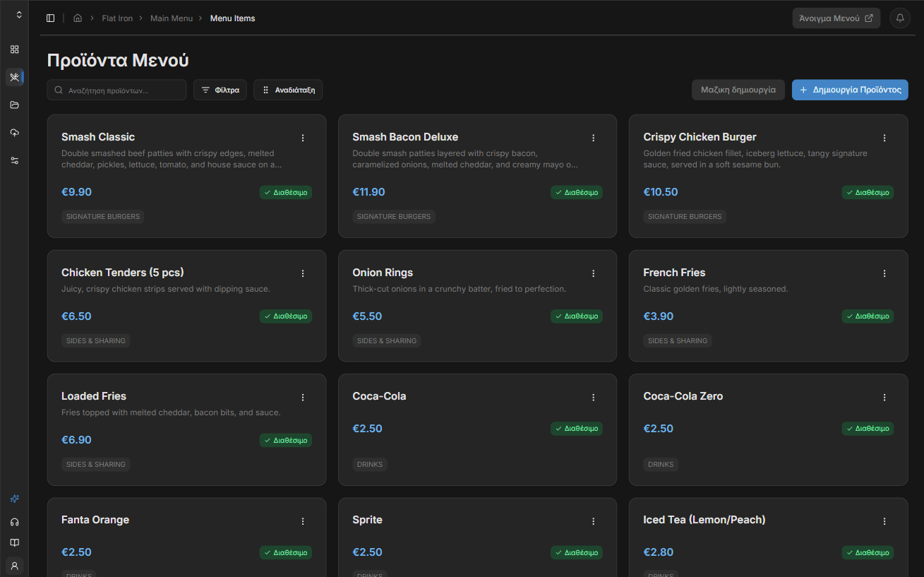Toggle the sidebar panel icon

point(50,18)
